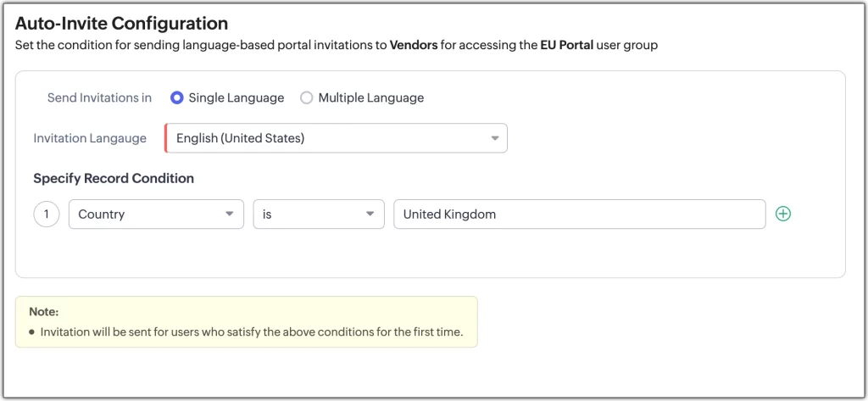The height and width of the screenshot is (401, 868).
Task: Choose the Multiple Language radio option
Action: point(307,97)
